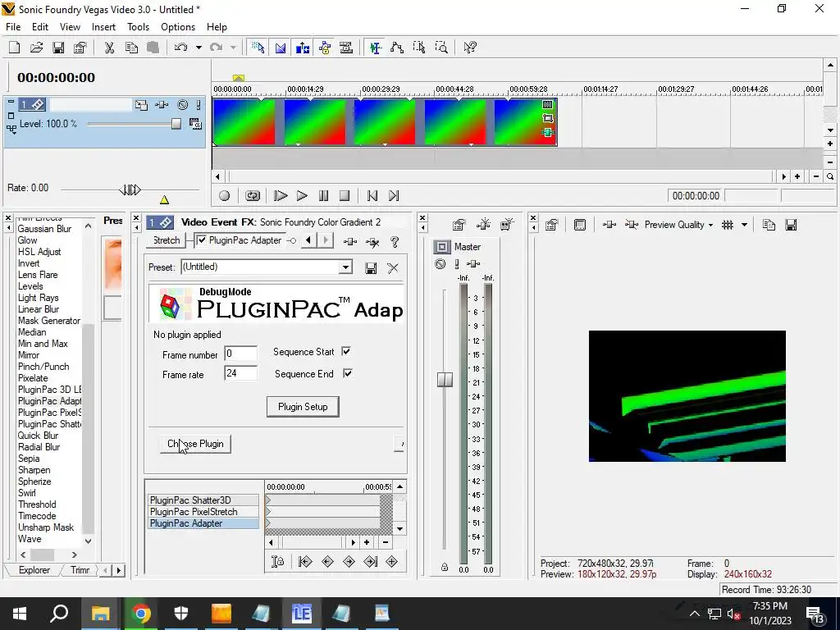This screenshot has height=630, width=840.
Task: Minimize track 1 height button
Action: click(11, 103)
